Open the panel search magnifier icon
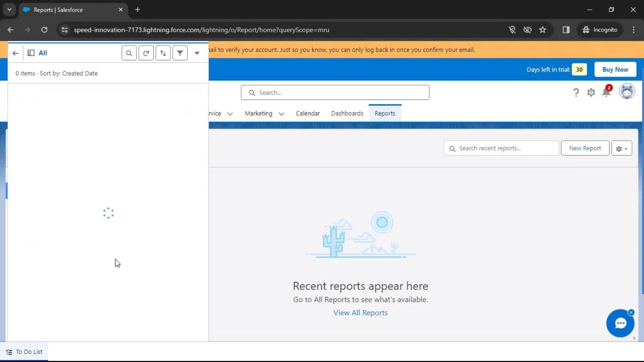Screen dimensions: 644x362 click(x=129, y=53)
